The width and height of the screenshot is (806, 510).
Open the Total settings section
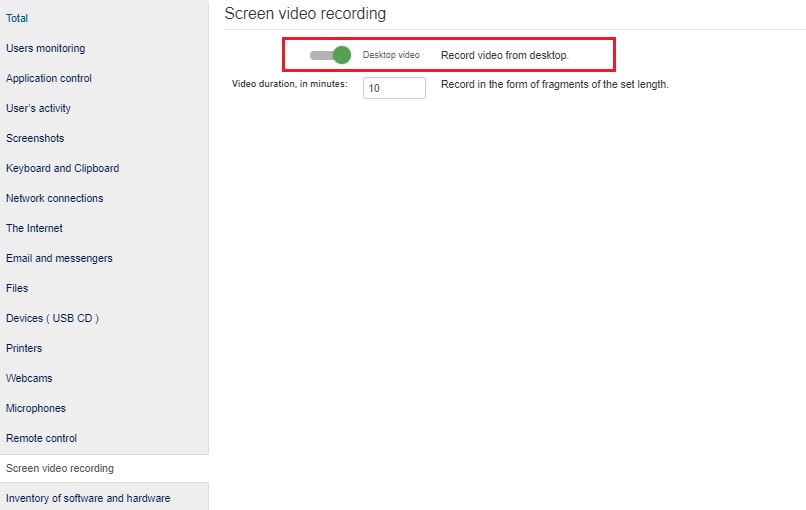pos(17,18)
